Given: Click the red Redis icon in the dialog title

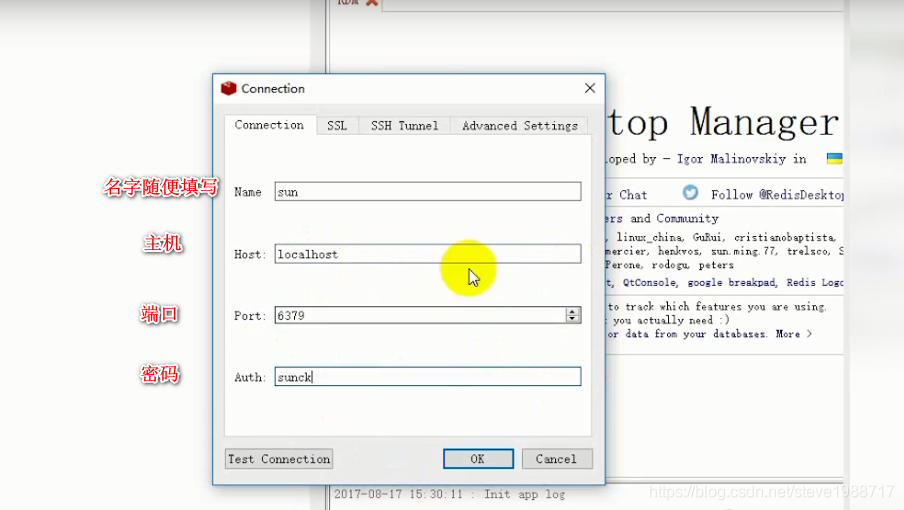Looking at the screenshot, I should point(229,88).
